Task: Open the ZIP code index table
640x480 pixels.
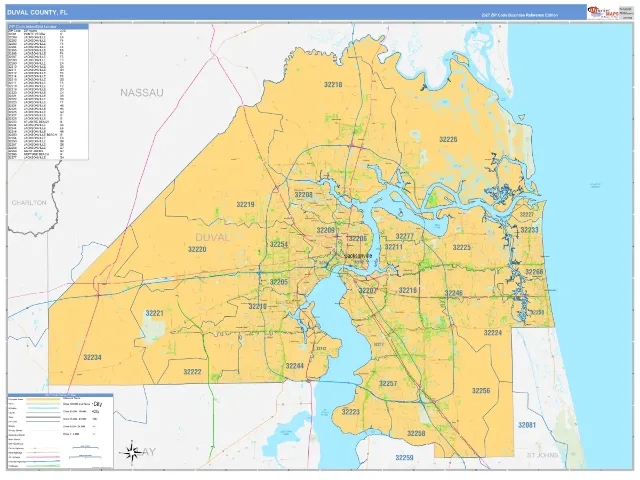Action: 48,92
